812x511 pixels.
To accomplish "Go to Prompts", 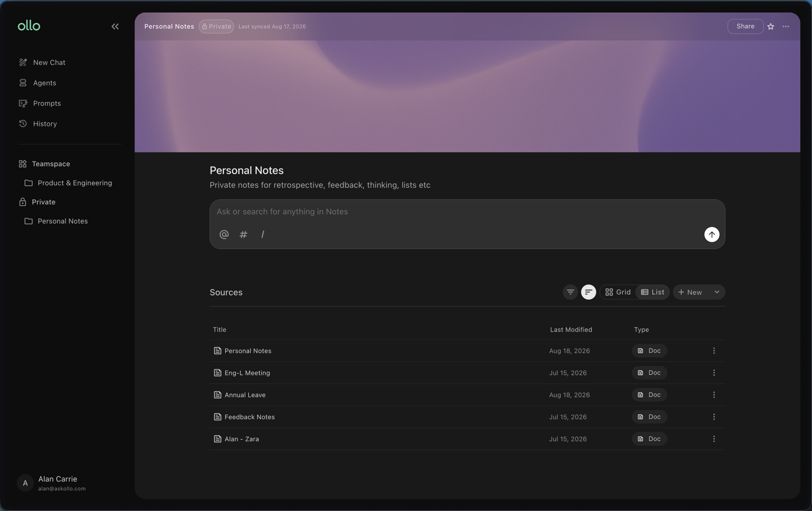I will (40, 103).
